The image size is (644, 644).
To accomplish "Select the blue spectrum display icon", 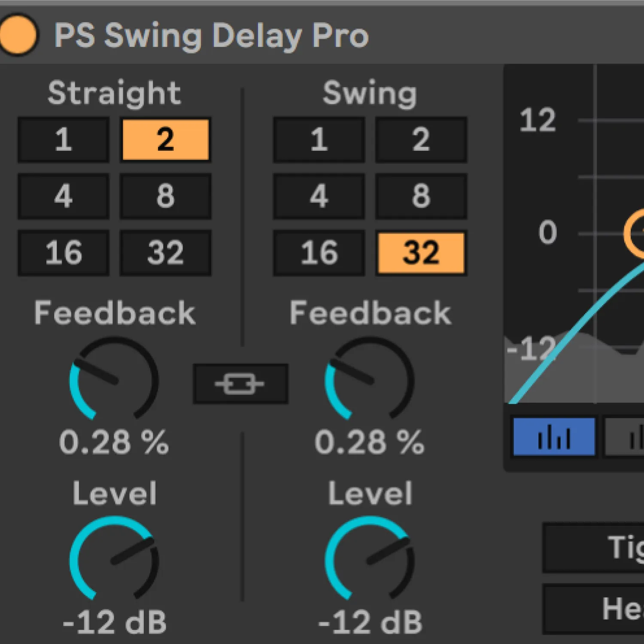I will click(x=554, y=437).
